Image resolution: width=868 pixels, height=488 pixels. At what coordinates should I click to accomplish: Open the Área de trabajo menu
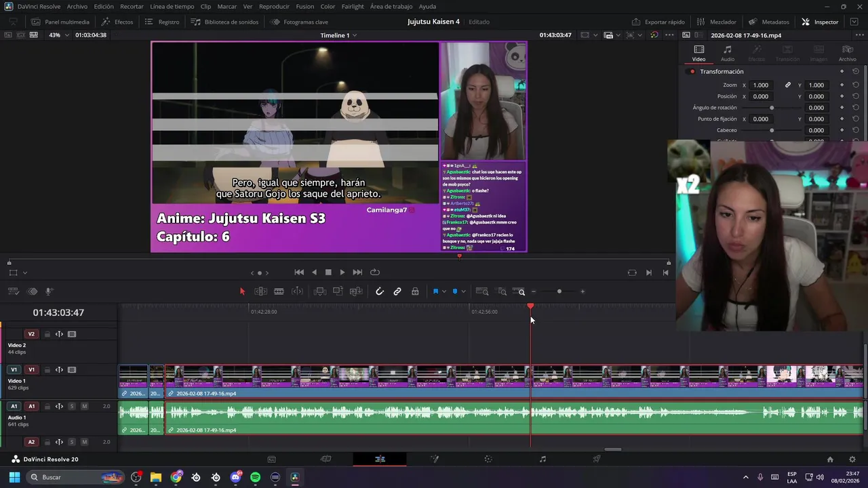pos(391,6)
